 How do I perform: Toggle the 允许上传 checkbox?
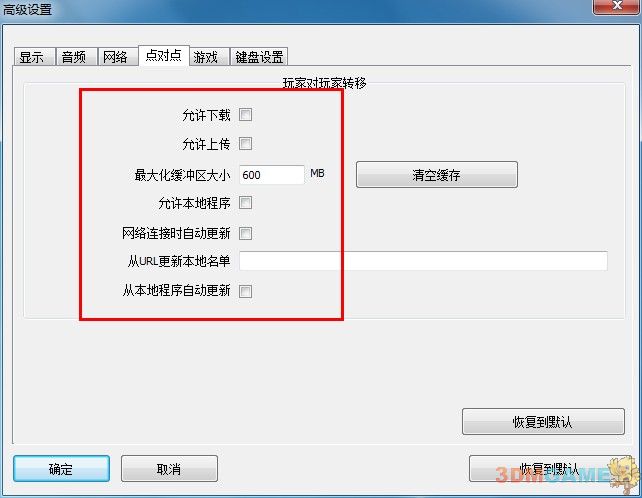245,144
